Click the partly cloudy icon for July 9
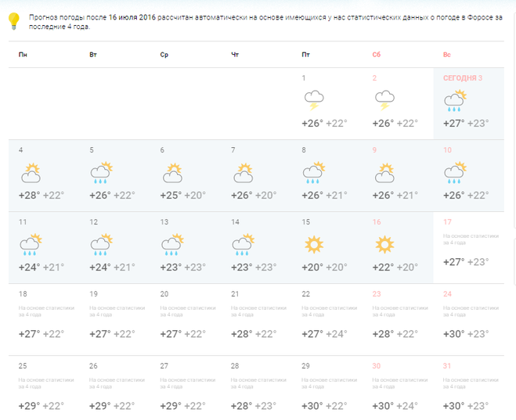This screenshot has width=516, height=420. tap(384, 172)
